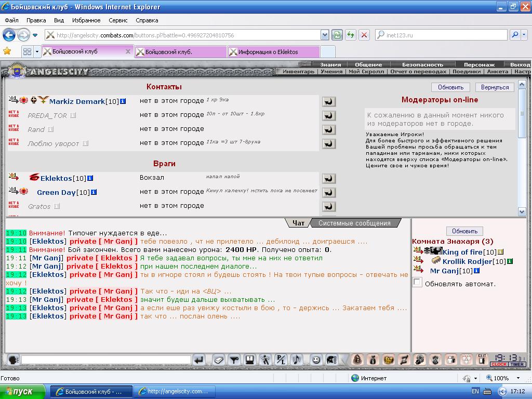This screenshot has width=532, height=399.
Task: Click the sound note icon in the chat toolbar
Action: click(297, 360)
